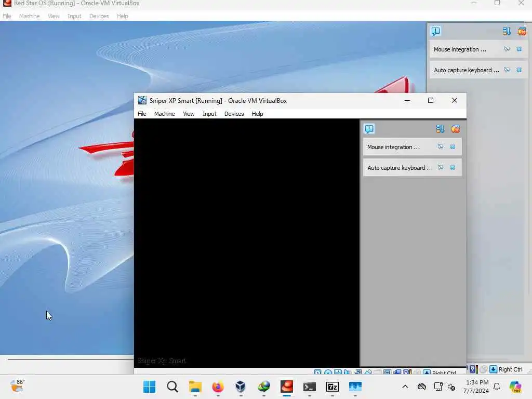Image resolution: width=532 pixels, height=399 pixels.
Task: Open View menu in Sniper XP Smart window
Action: click(x=189, y=114)
